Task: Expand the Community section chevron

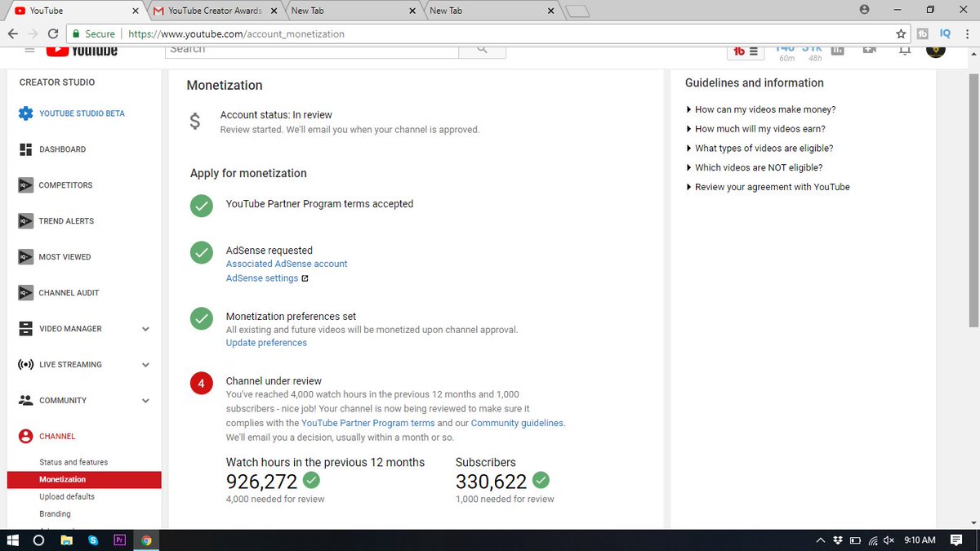Action: point(145,401)
